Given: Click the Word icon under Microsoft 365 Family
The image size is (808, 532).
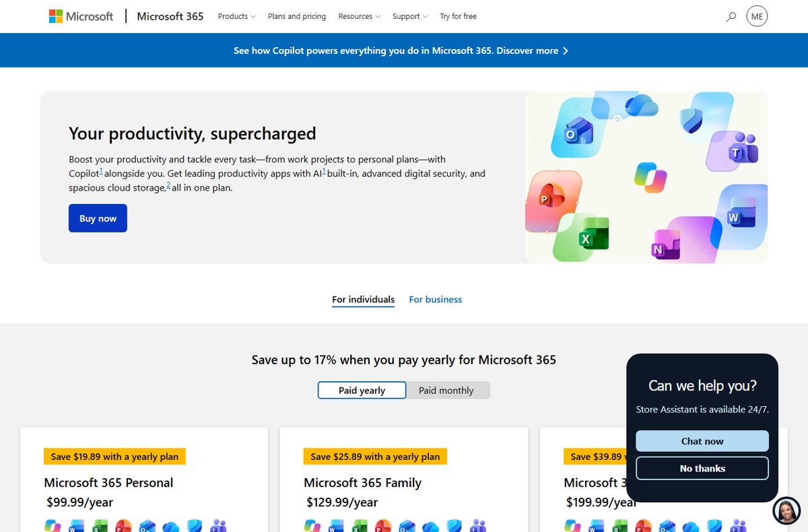Looking at the screenshot, I should tap(336, 526).
